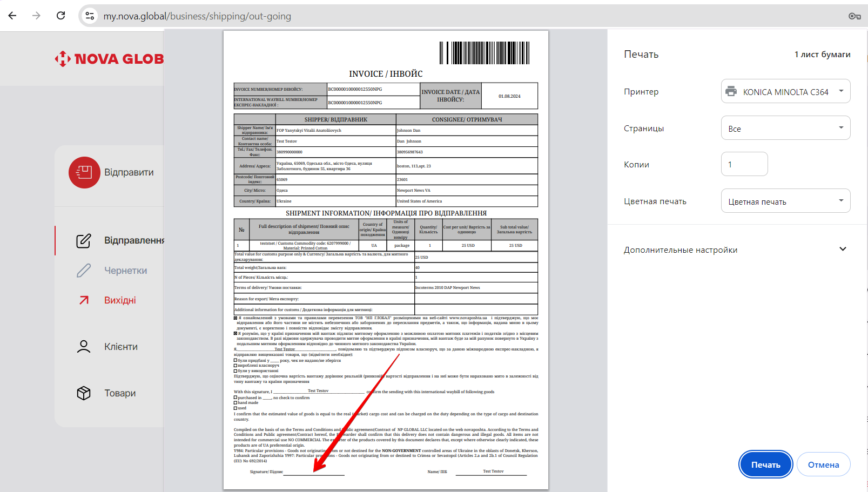Click the Клієнти person icon
Screen dimensions: 868x492
(x=84, y=347)
